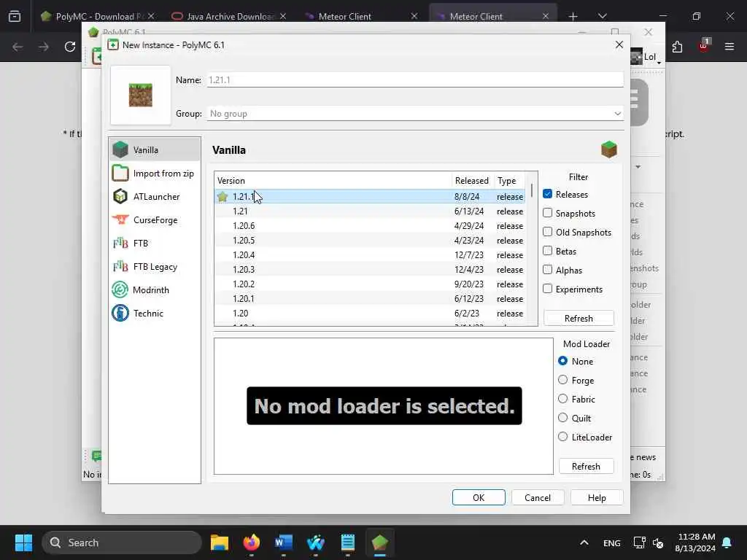Viewport: 747px width, 560px height.
Task: Sort by Released column header
Action: [x=472, y=181]
